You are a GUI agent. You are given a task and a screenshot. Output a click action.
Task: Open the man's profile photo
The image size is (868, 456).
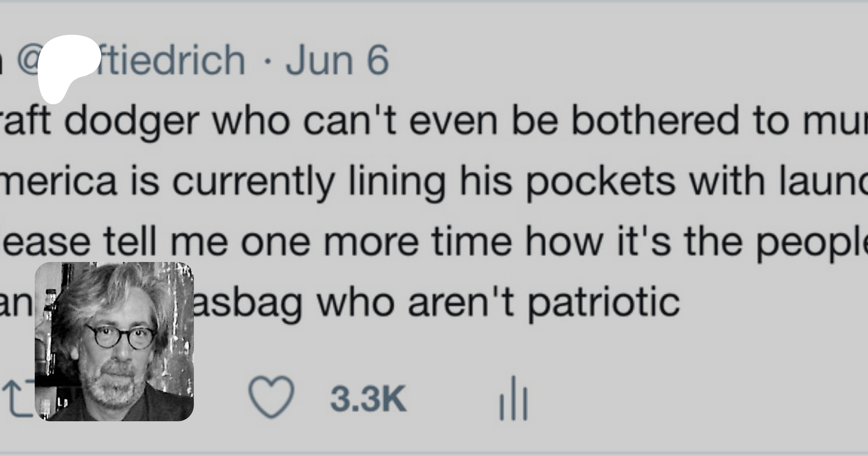(114, 342)
